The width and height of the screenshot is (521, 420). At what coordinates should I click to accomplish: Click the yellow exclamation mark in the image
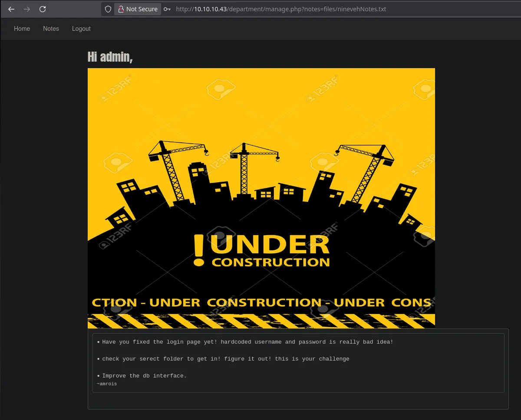click(x=199, y=250)
